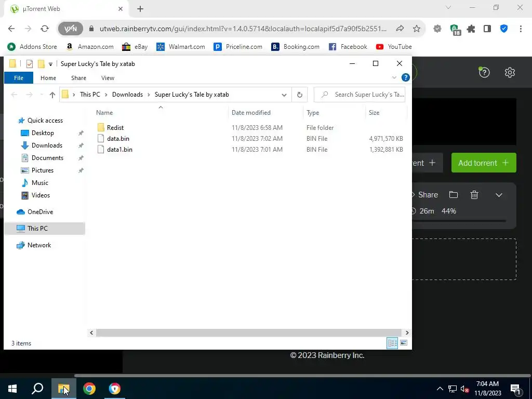Open YouTube bookmark

click(x=394, y=47)
